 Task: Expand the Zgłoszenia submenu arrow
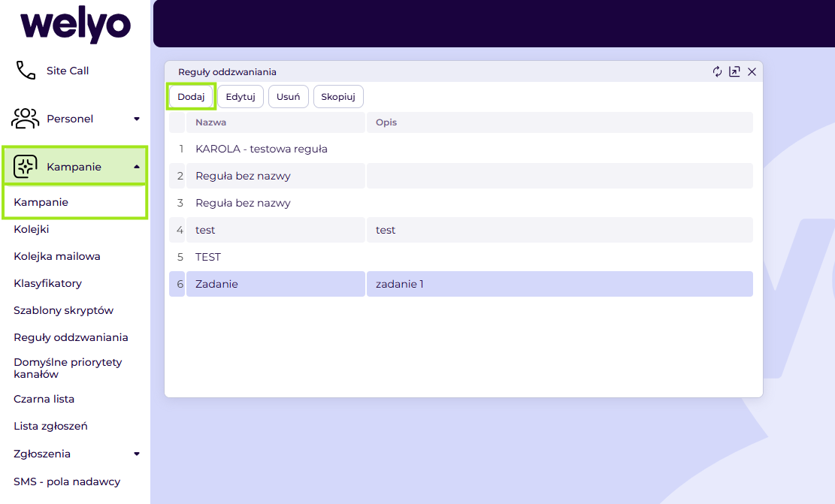coord(137,454)
